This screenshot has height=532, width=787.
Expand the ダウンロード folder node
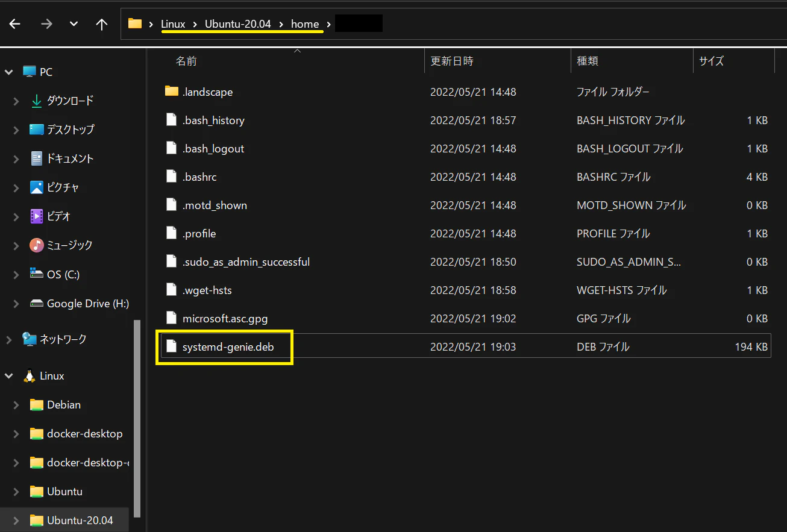click(x=16, y=101)
